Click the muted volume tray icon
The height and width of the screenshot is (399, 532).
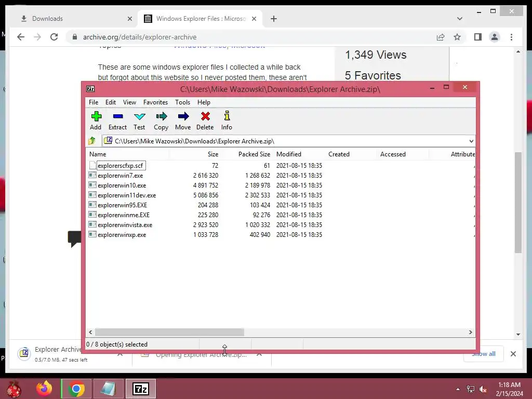[483, 389]
